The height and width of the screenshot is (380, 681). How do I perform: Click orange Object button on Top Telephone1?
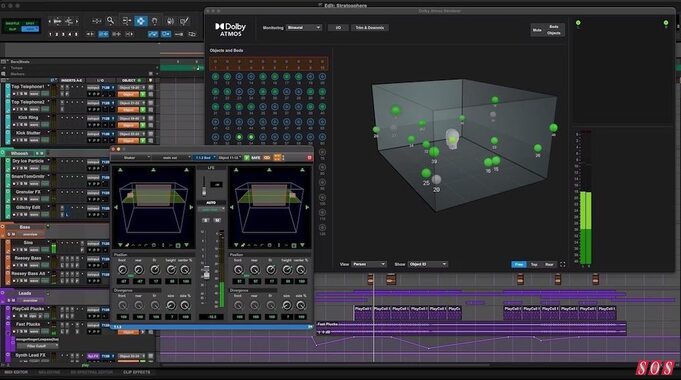pos(128,94)
